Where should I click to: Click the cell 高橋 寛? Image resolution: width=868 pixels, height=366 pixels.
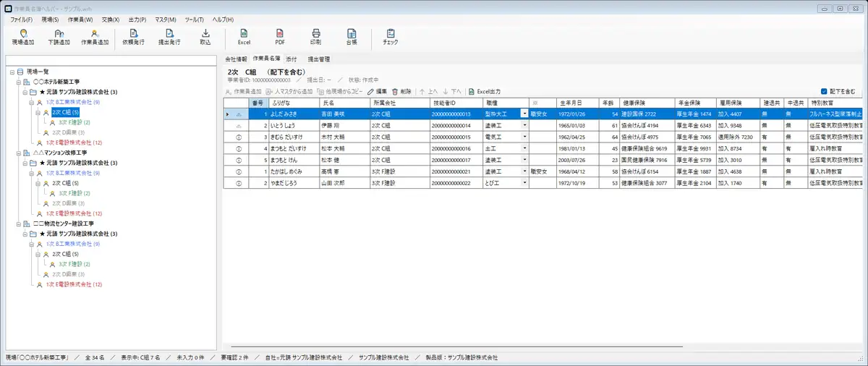[x=344, y=171]
